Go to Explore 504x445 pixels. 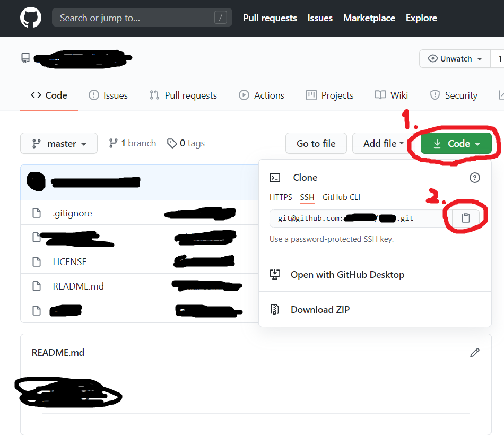click(421, 18)
